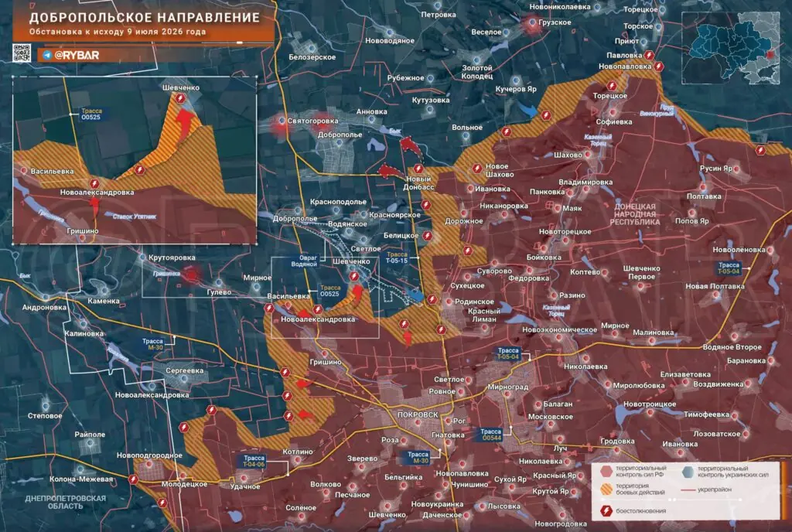Click the Telegram paper-plane icon before @RYBAR

coord(47,55)
